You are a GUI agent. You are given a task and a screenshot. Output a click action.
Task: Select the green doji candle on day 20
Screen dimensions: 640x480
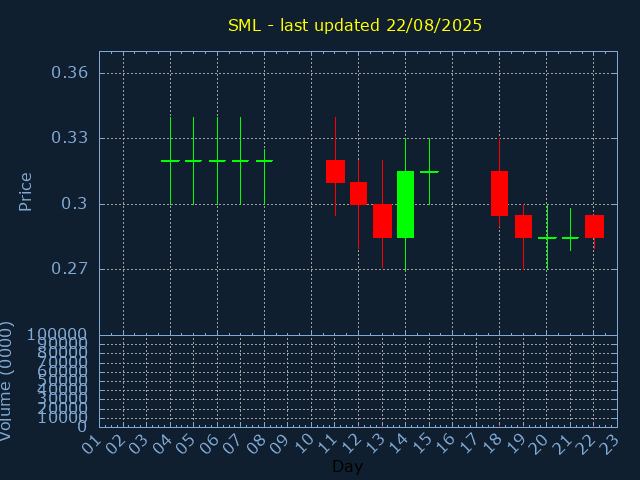click(x=547, y=238)
